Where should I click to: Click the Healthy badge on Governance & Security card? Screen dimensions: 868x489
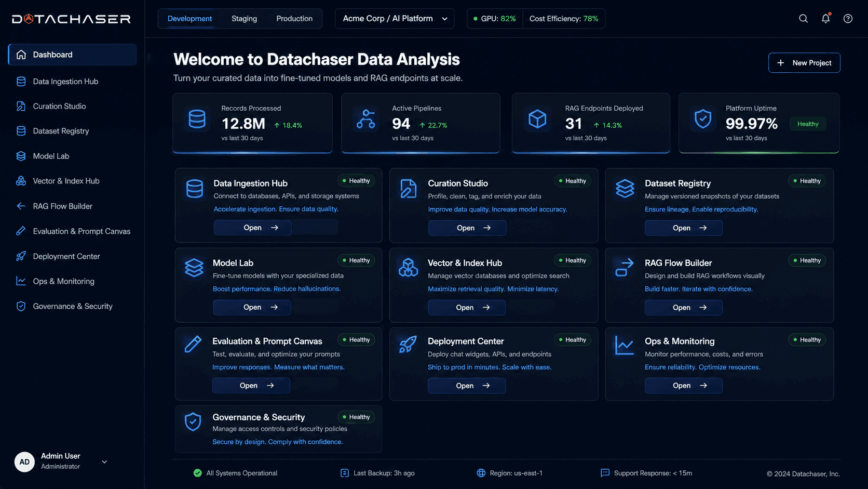(x=356, y=417)
